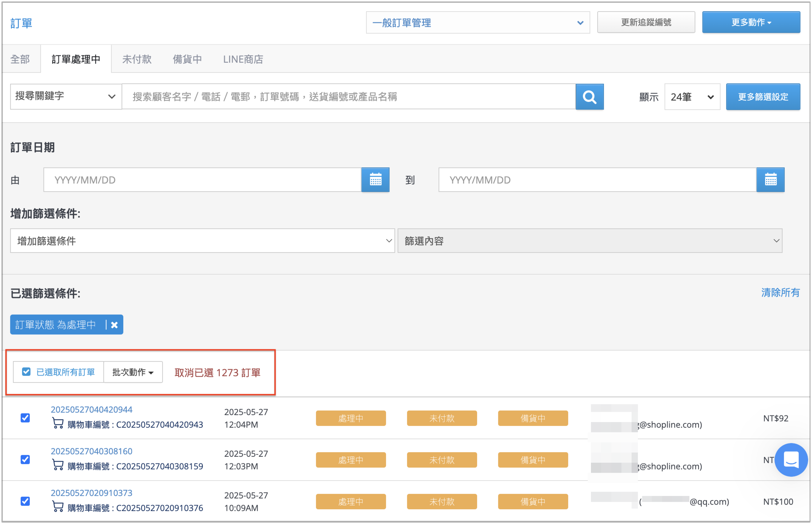Click 處理中 badge for order 20250527020910373
Image resolution: width=812 pixels, height=524 pixels.
coord(351,502)
